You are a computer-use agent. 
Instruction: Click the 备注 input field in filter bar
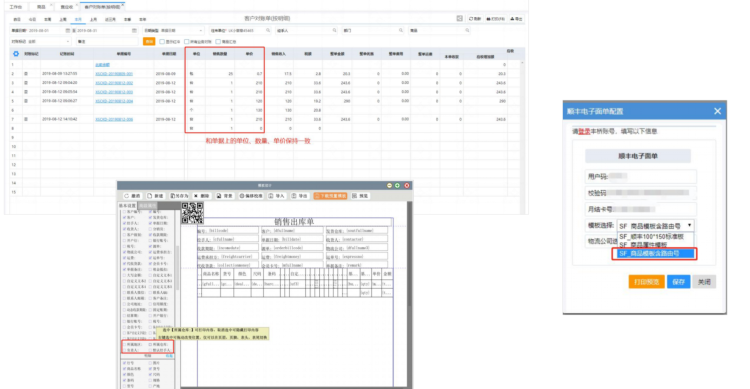coord(108,42)
